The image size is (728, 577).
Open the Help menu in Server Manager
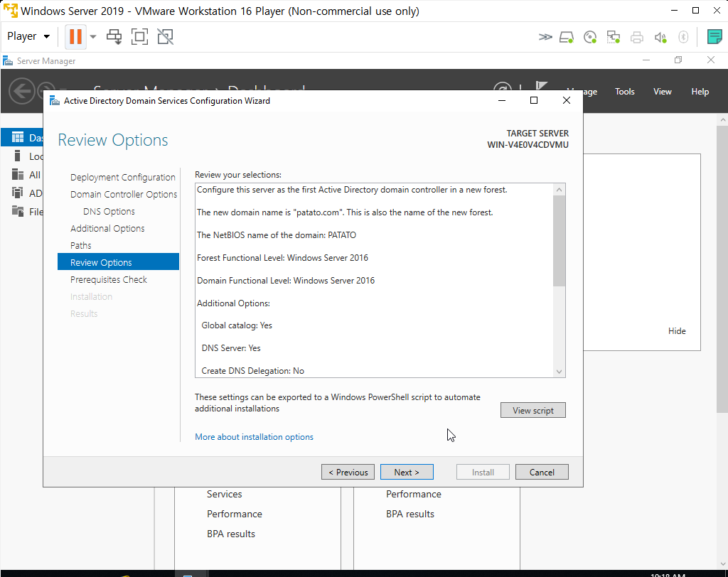pyautogui.click(x=700, y=92)
